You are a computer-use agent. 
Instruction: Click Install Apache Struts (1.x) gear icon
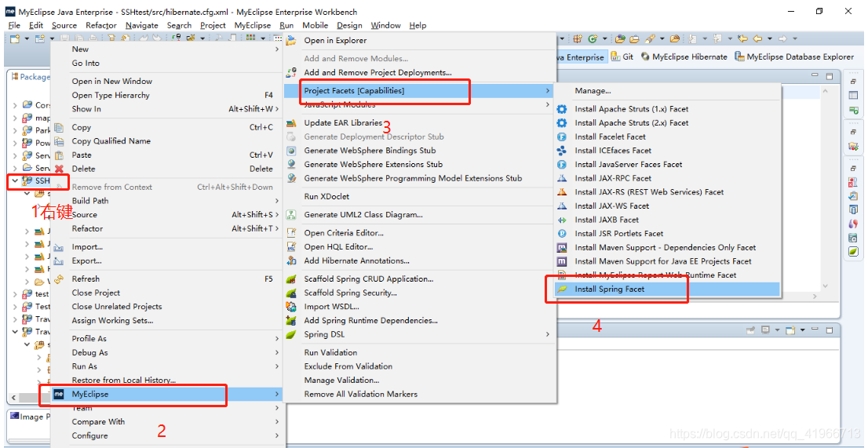pyautogui.click(x=562, y=109)
